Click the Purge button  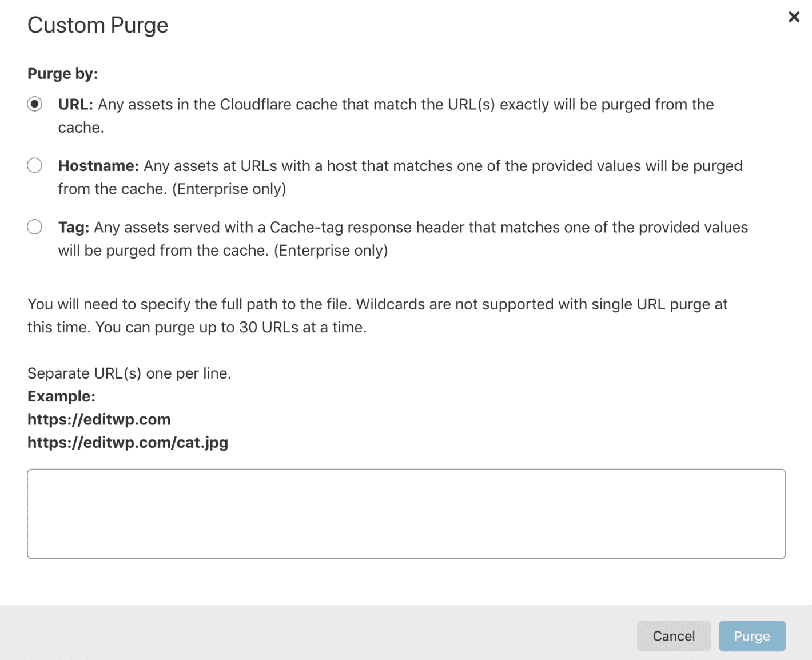point(752,635)
